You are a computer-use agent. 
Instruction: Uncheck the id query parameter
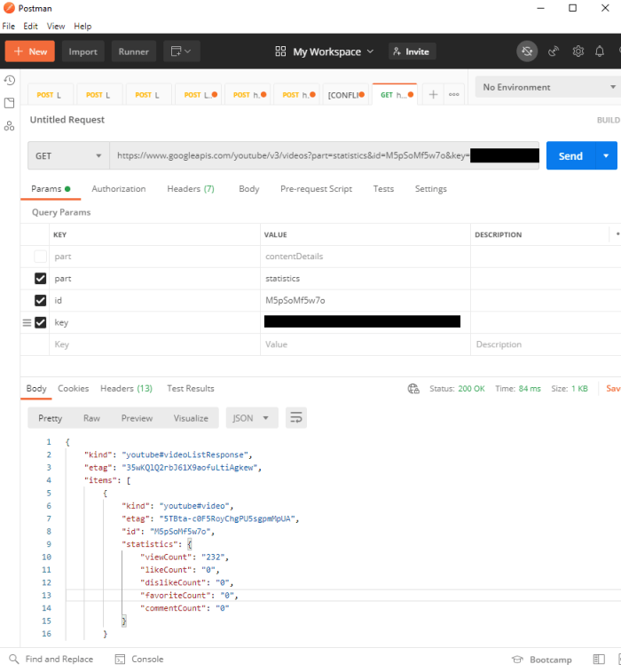coord(40,300)
